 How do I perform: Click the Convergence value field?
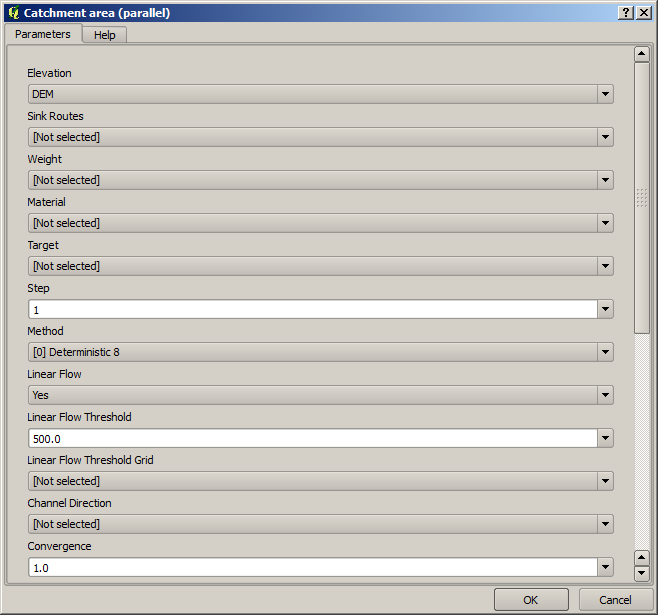tap(312, 567)
